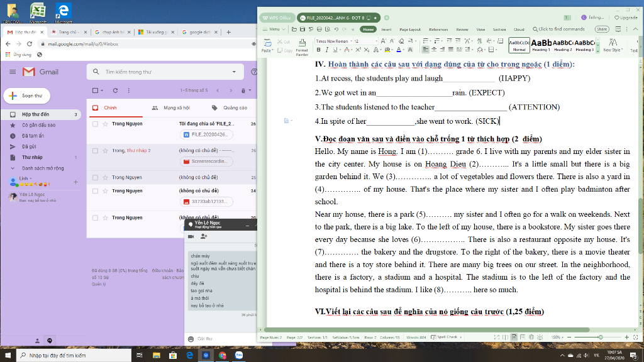Click the Paste icon in WPS ribbon

click(x=267, y=43)
